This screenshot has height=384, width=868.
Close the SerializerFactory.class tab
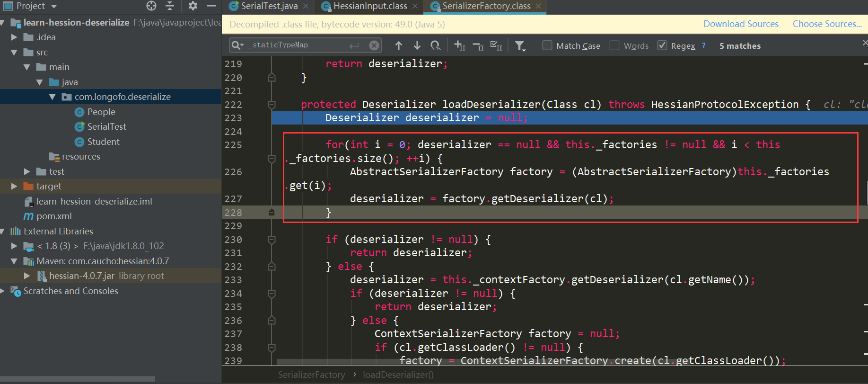click(x=538, y=6)
